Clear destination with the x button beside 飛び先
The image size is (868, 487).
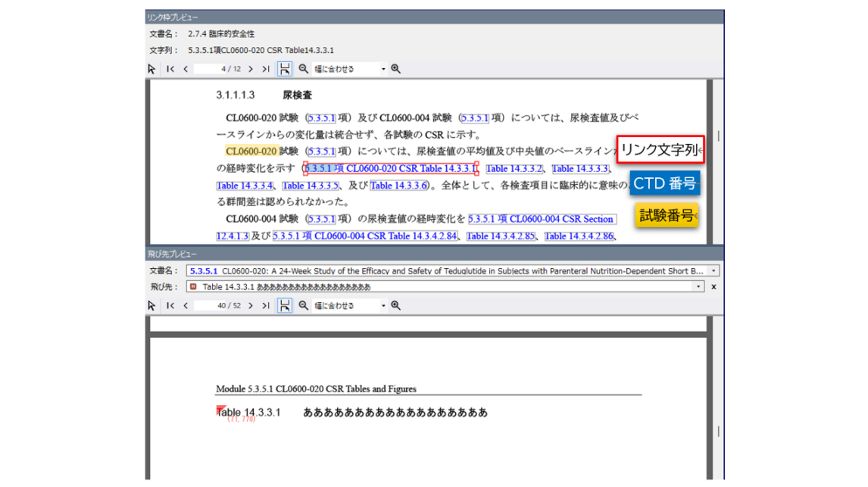click(x=713, y=287)
